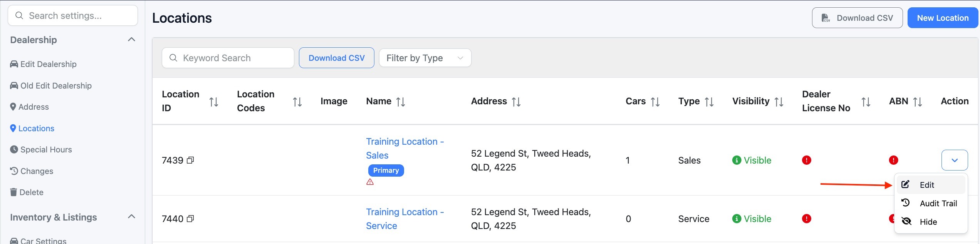
Task: Copy location ID 7439 icon
Action: pyautogui.click(x=190, y=160)
